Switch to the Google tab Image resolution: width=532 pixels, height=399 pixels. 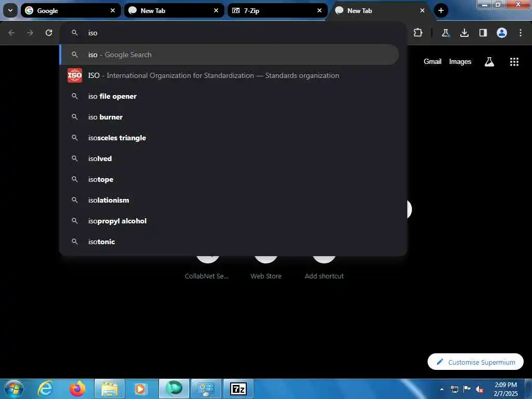[71, 10]
